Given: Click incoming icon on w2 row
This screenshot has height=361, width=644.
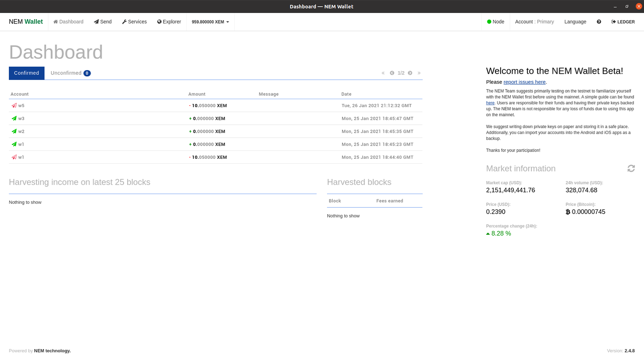Looking at the screenshot, I should [14, 131].
